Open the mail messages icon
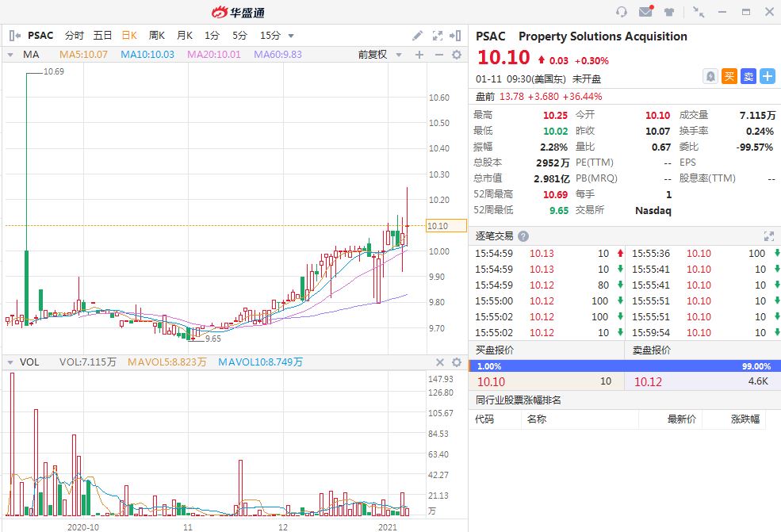Image resolution: width=781 pixels, height=532 pixels. point(646,12)
